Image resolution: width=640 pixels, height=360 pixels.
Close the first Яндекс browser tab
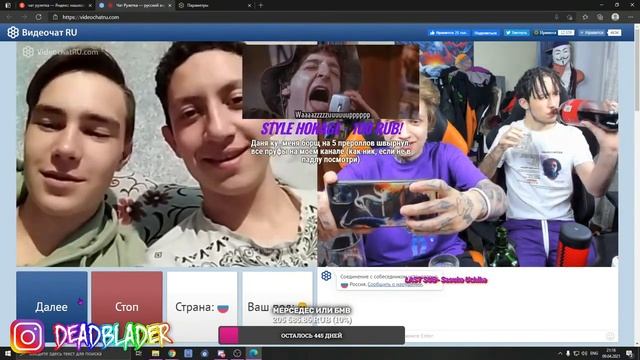pyautogui.click(x=90, y=5)
